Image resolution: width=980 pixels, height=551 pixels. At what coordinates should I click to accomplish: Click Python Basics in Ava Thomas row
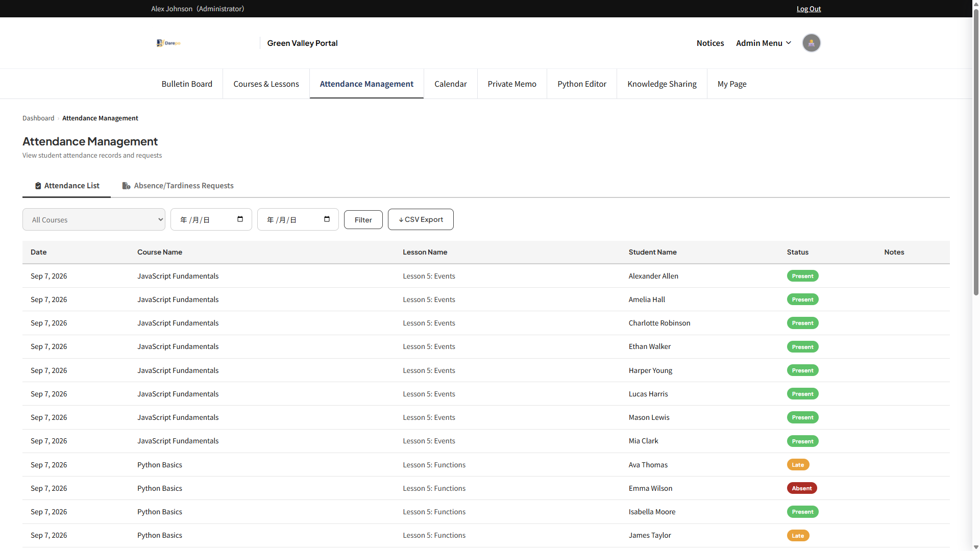tap(160, 465)
